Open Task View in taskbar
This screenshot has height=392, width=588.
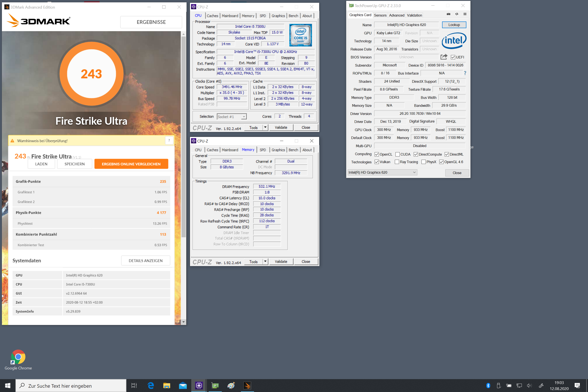click(x=134, y=386)
